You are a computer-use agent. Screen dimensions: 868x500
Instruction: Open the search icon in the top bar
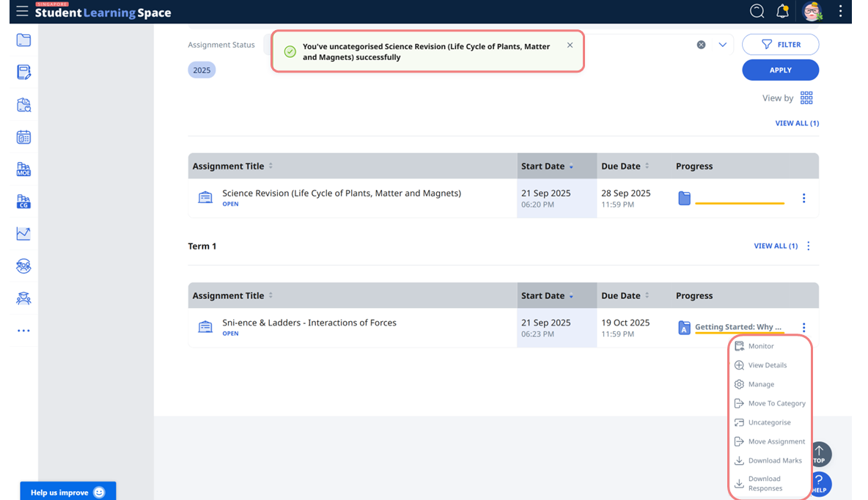[x=757, y=11]
